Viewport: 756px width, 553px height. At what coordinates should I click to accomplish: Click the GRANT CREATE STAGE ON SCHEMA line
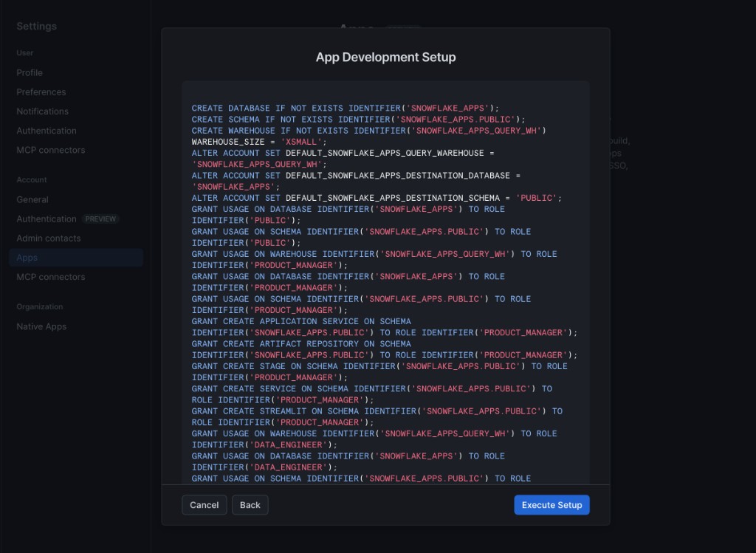[x=379, y=366]
